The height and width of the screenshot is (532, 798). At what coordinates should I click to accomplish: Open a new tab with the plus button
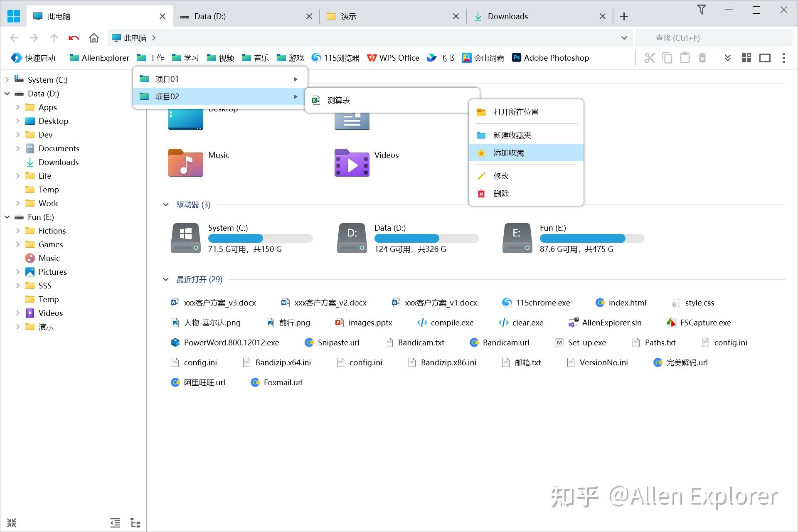[624, 16]
